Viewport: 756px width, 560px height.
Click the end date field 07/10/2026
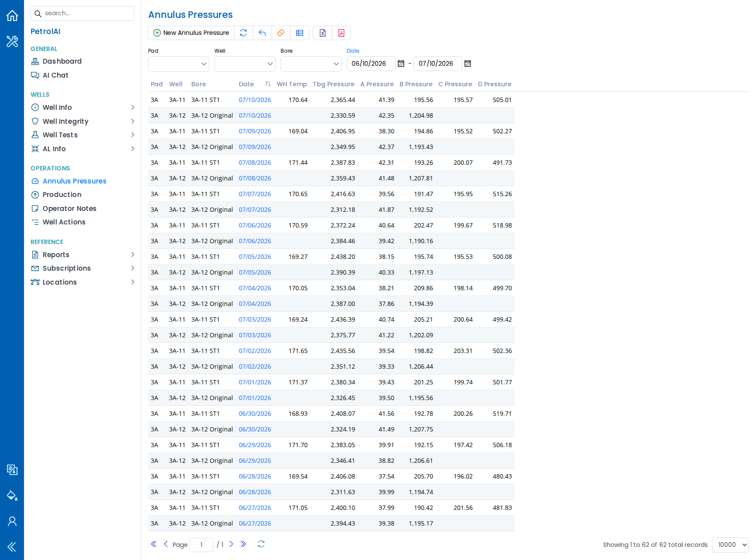438,64
